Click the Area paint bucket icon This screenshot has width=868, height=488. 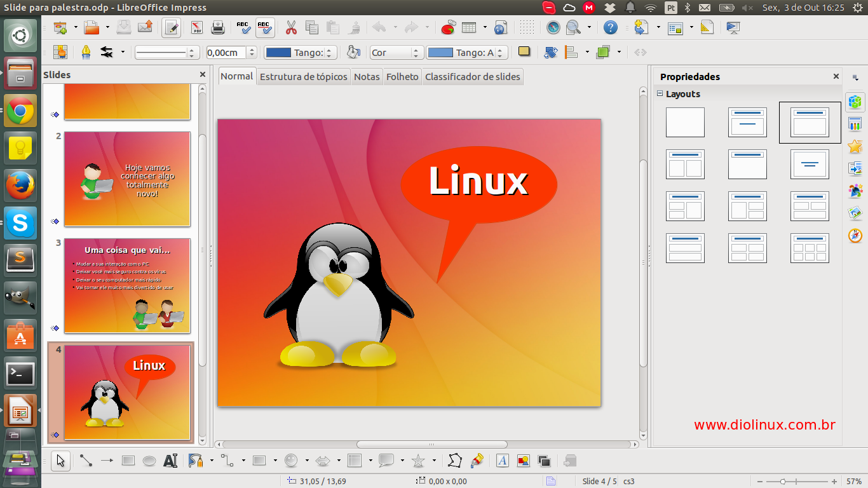[x=353, y=52]
